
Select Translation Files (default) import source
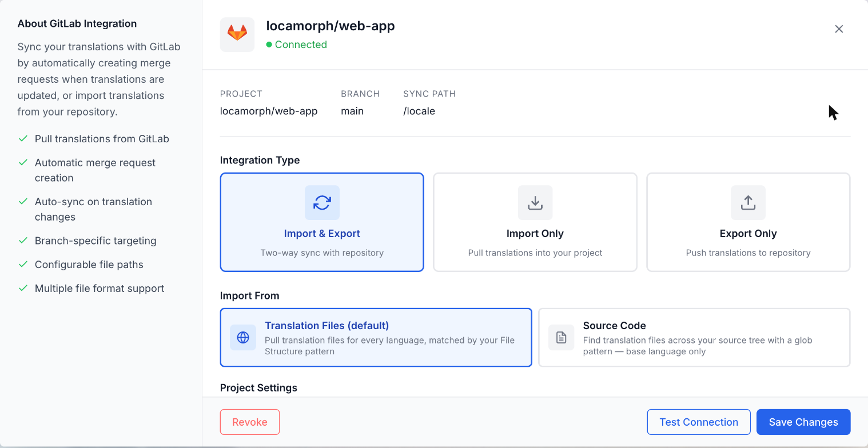[376, 337]
